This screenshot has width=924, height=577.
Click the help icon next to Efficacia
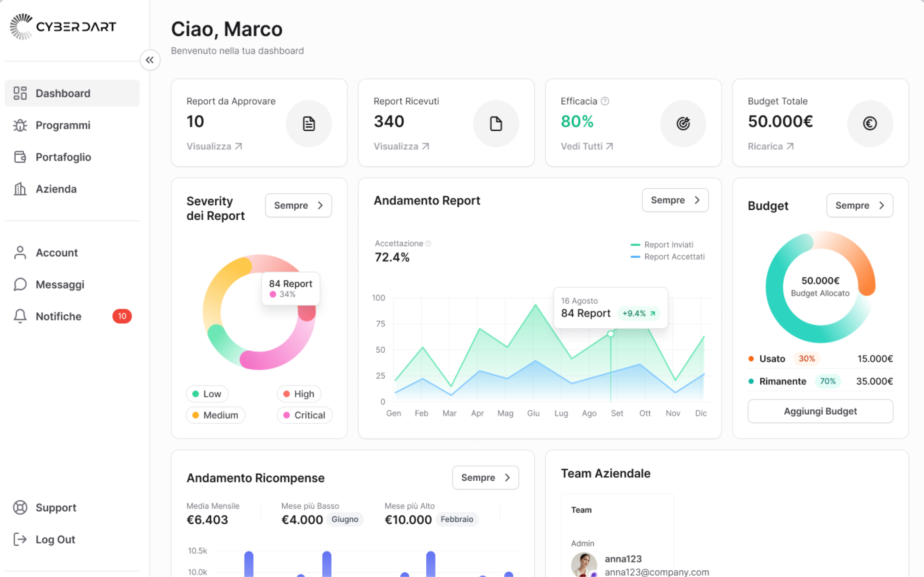(605, 101)
